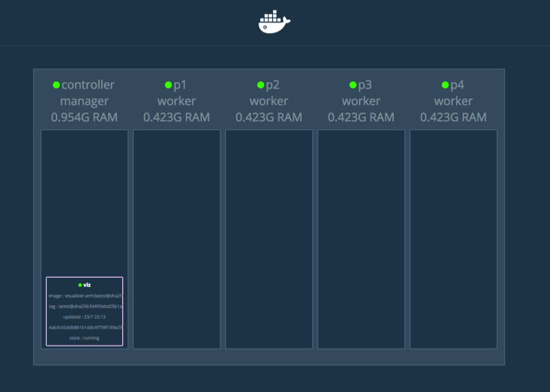Click the p1 node green status dot
Image resolution: width=550 pixels, height=392 pixels.
[x=168, y=85]
